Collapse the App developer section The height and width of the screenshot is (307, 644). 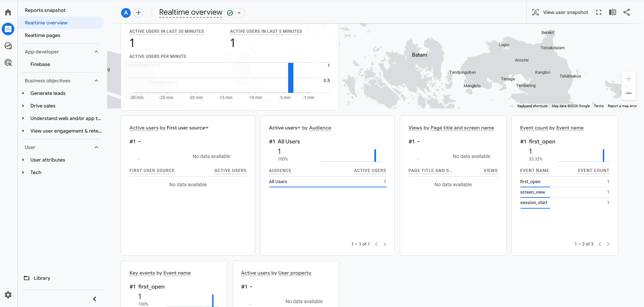[96, 52]
